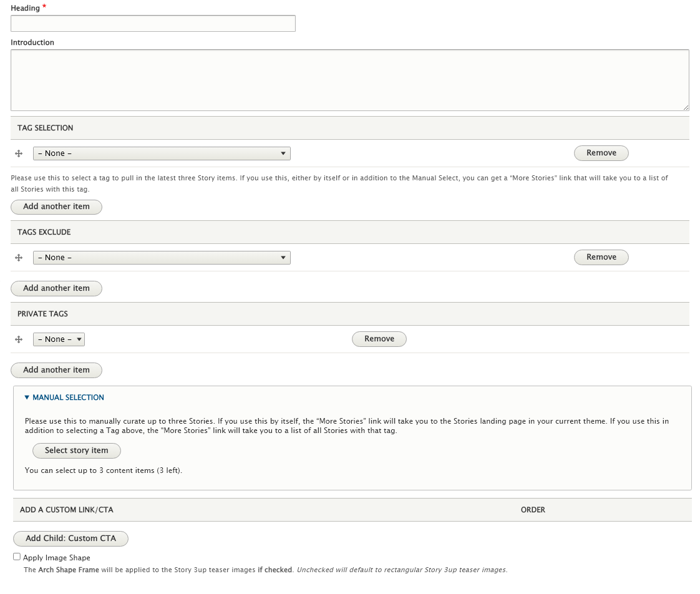Viewport: 700px width, 594px height.
Task: Click the Tag Selection row drag handle
Action: [19, 153]
